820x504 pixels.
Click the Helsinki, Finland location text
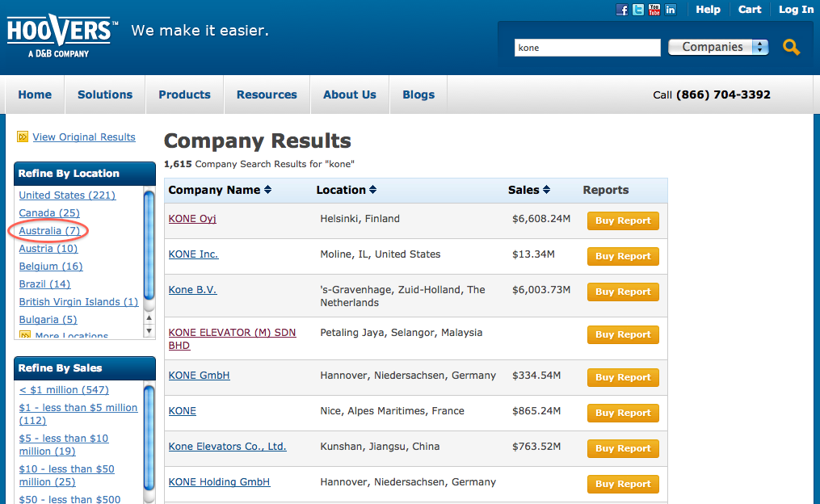coord(360,219)
